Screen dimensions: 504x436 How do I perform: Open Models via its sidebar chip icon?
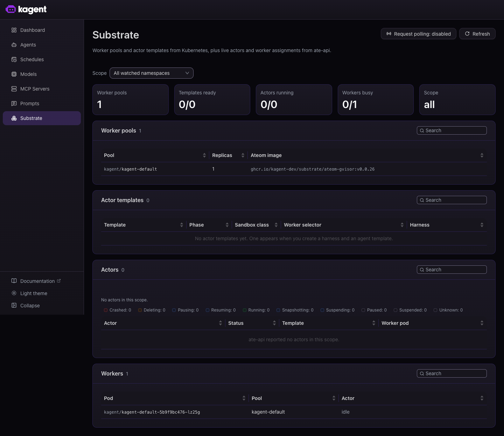point(14,74)
